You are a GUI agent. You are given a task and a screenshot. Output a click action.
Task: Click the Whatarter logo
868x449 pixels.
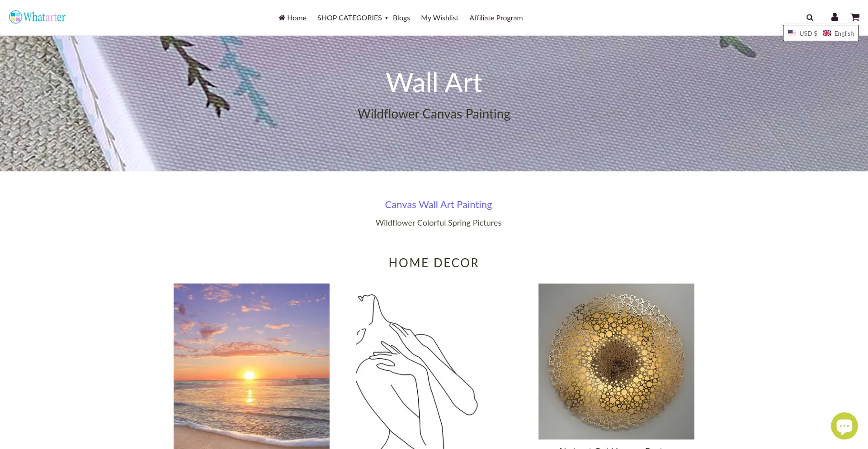pos(38,17)
